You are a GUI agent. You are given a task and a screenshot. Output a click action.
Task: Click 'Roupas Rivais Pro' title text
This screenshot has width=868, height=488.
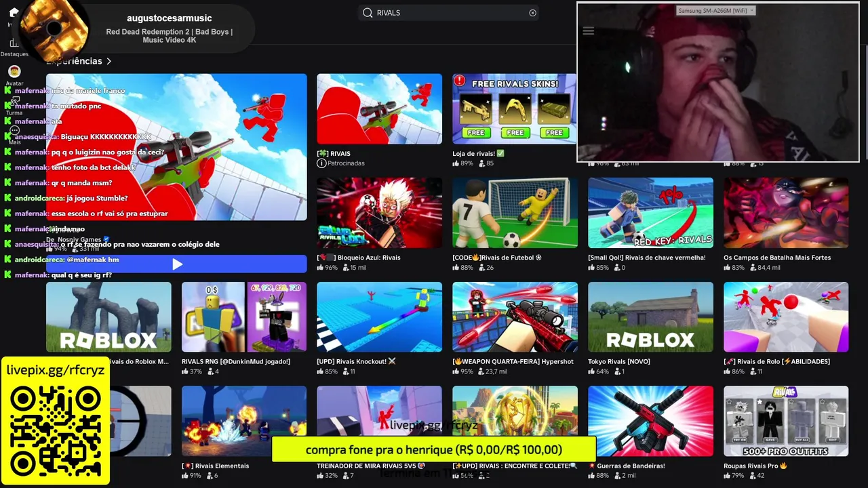(x=755, y=466)
